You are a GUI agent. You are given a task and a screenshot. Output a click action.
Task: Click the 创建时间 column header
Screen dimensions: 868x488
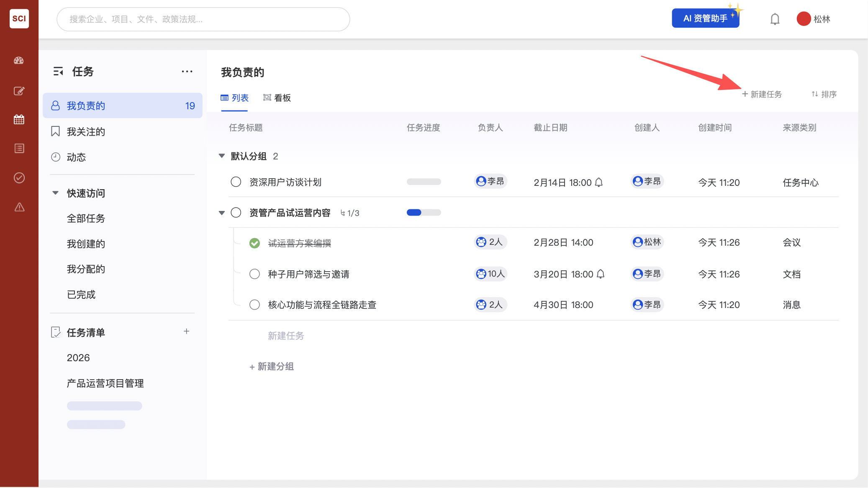pyautogui.click(x=715, y=128)
